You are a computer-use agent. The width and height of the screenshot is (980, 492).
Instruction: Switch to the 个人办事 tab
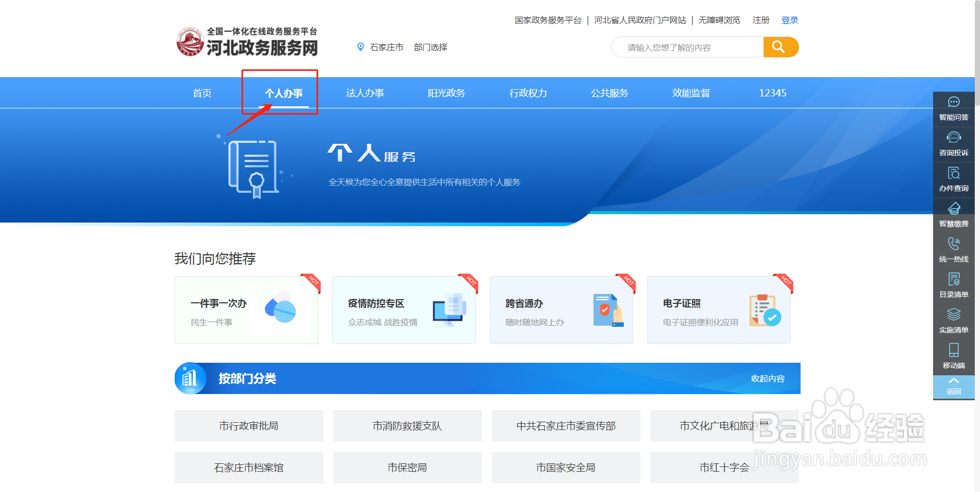click(x=280, y=93)
